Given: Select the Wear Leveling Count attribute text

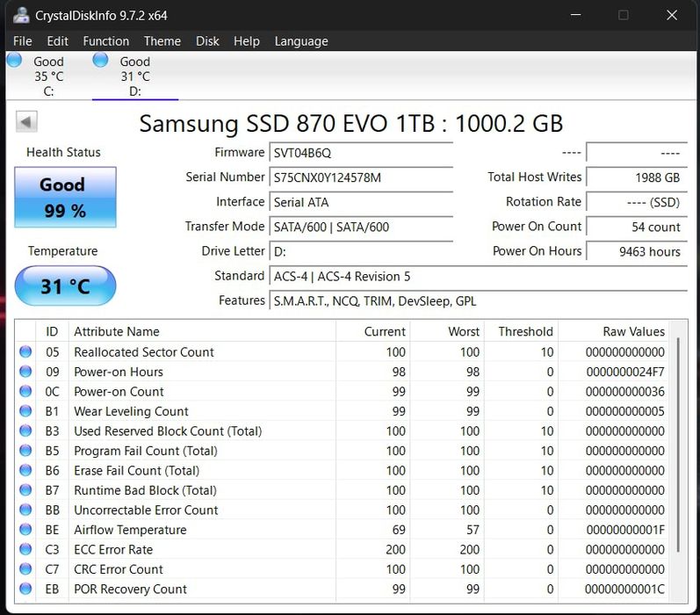Looking at the screenshot, I should 131,411.
